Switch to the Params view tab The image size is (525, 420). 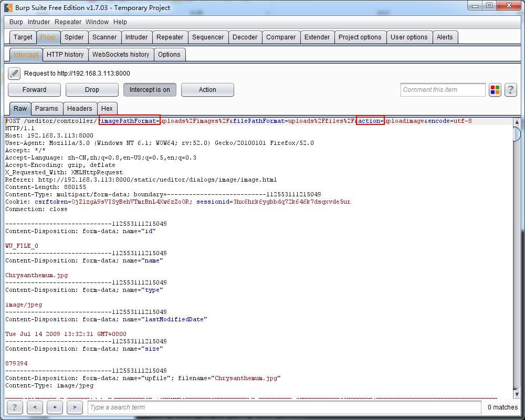tap(47, 109)
